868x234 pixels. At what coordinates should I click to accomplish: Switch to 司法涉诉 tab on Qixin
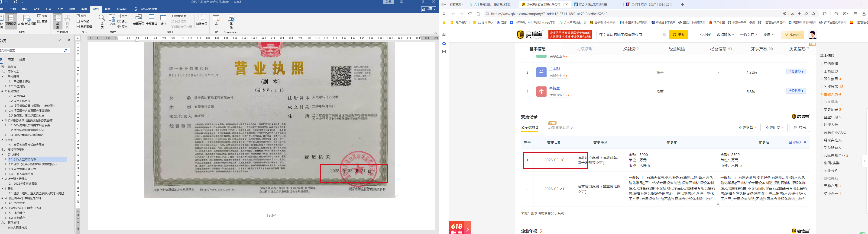(584, 49)
